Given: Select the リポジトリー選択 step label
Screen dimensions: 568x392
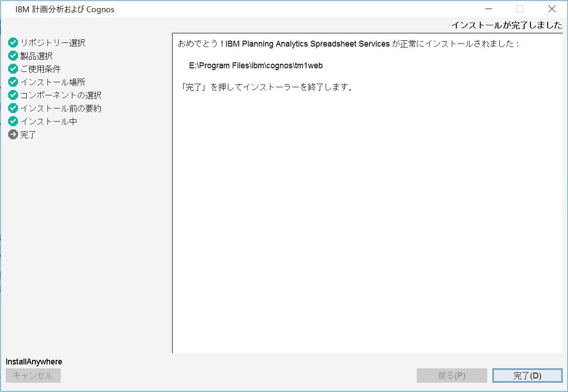Looking at the screenshot, I should click(x=53, y=43).
